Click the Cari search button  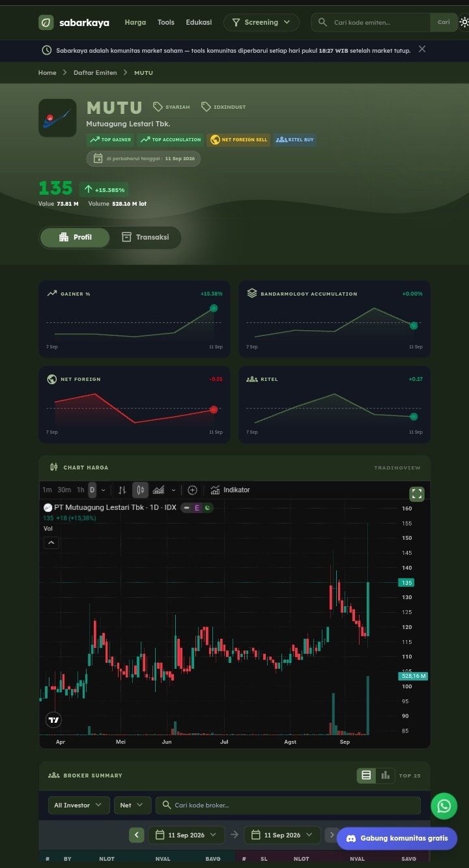pos(444,22)
